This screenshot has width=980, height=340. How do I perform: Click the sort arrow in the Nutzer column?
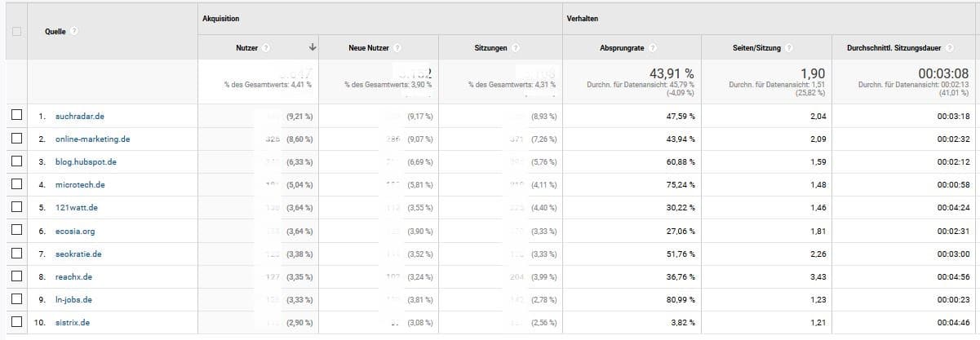coord(312,48)
